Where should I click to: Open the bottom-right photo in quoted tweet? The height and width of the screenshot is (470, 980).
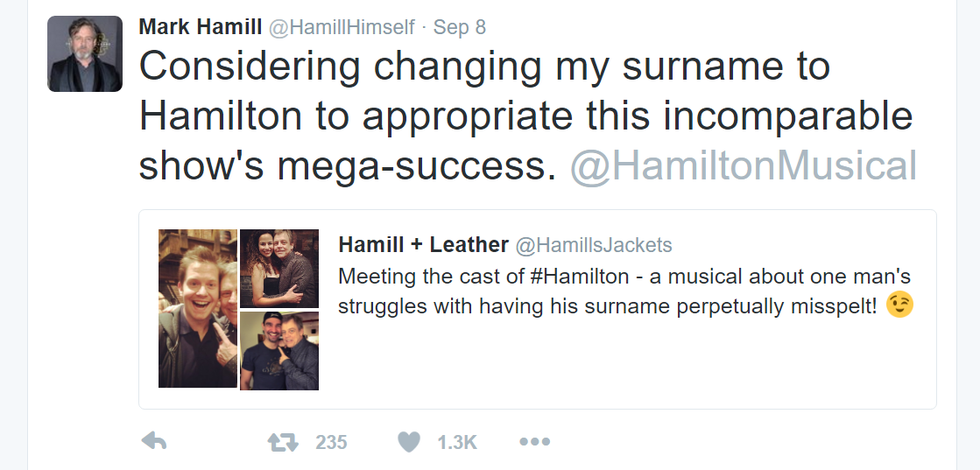(x=279, y=350)
